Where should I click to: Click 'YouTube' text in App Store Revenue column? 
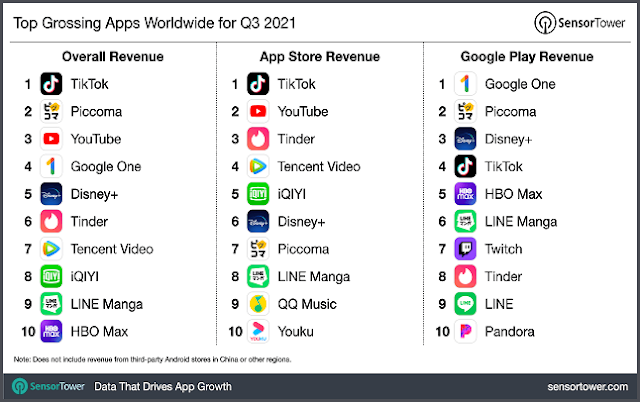303,112
